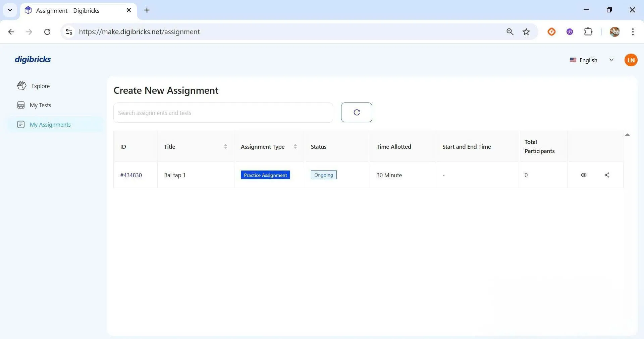Viewport: 644px width, 339px height.
Task: Open the tab search dropdown arrow
Action: pyautogui.click(x=10, y=10)
